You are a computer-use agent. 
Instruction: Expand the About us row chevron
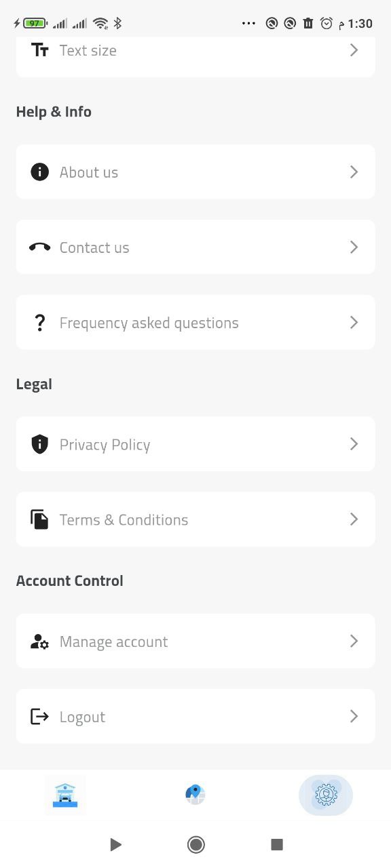click(x=354, y=172)
